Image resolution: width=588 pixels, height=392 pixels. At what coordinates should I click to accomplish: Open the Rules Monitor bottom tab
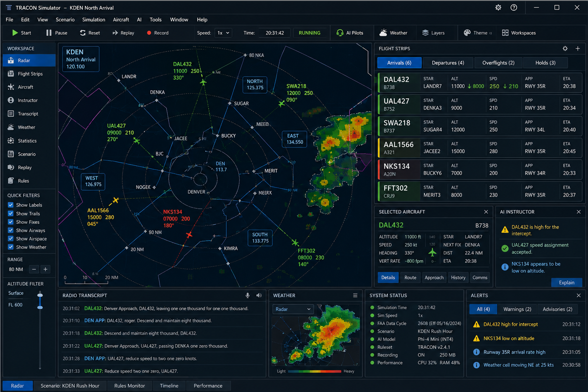130,386
